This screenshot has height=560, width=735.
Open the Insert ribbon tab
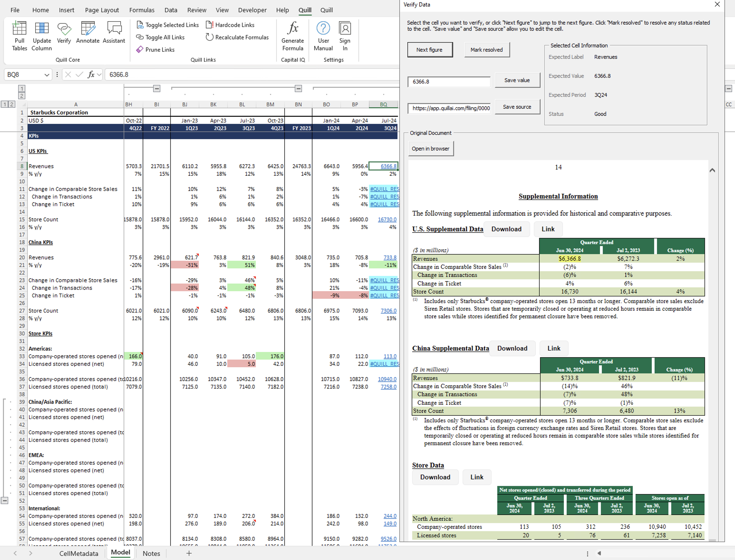click(x=67, y=10)
